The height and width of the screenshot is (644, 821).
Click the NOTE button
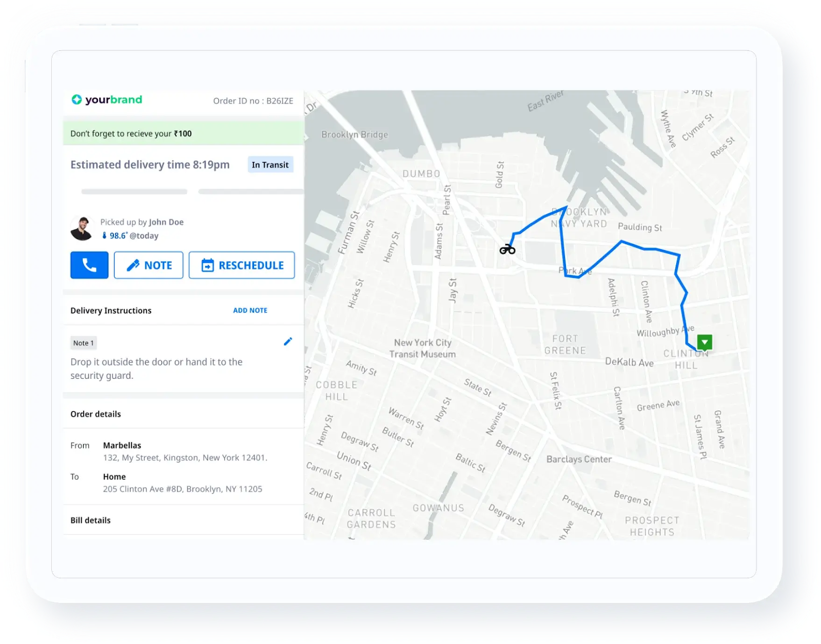click(x=148, y=265)
